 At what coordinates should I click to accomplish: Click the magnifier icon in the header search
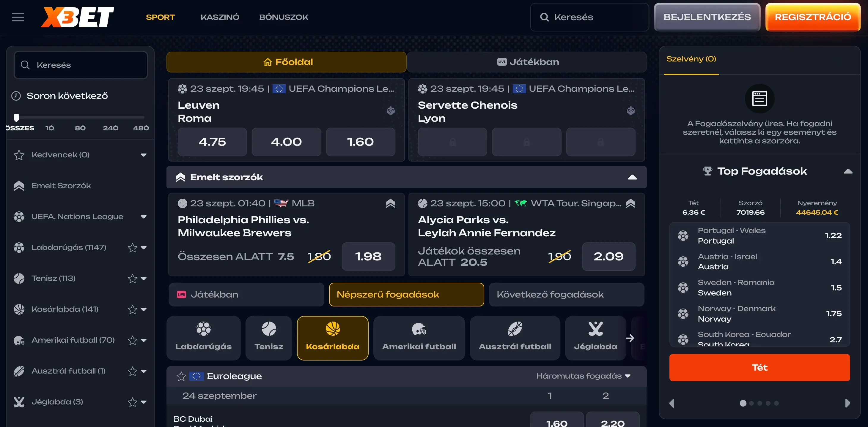(544, 17)
